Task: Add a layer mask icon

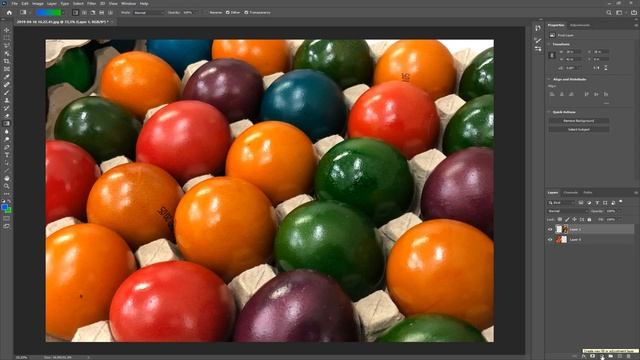Action: (x=593, y=356)
